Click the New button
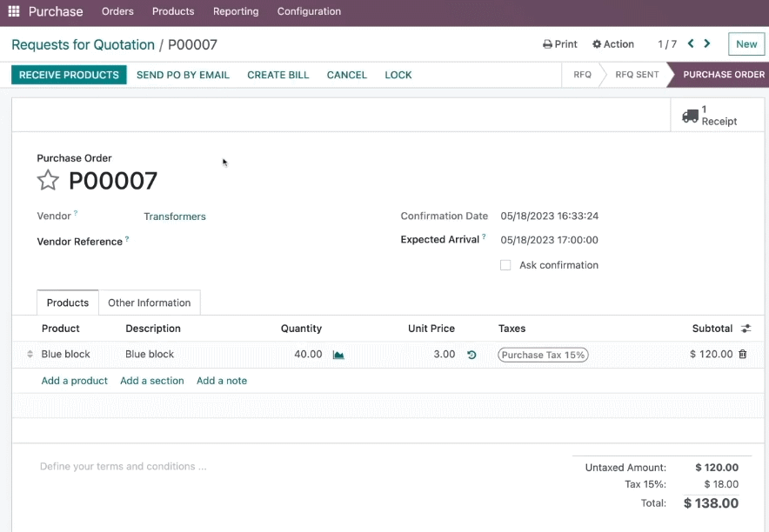Screen dimensions: 769x532 click(x=746, y=44)
